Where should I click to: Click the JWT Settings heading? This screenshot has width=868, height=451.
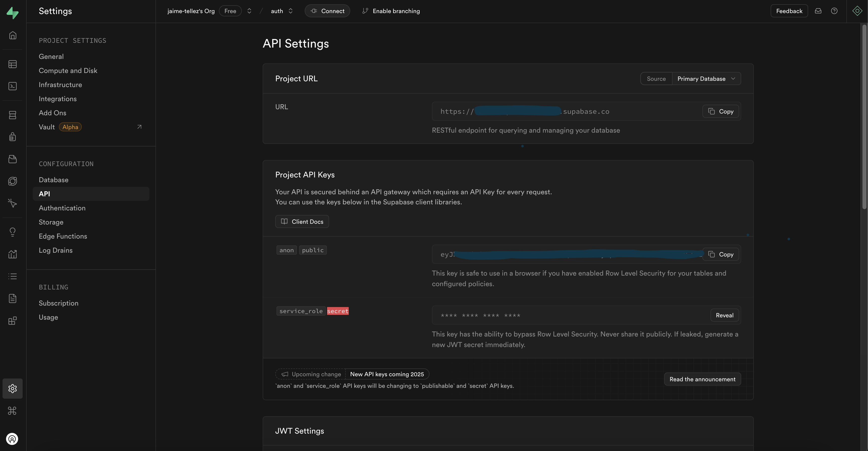[x=300, y=431]
